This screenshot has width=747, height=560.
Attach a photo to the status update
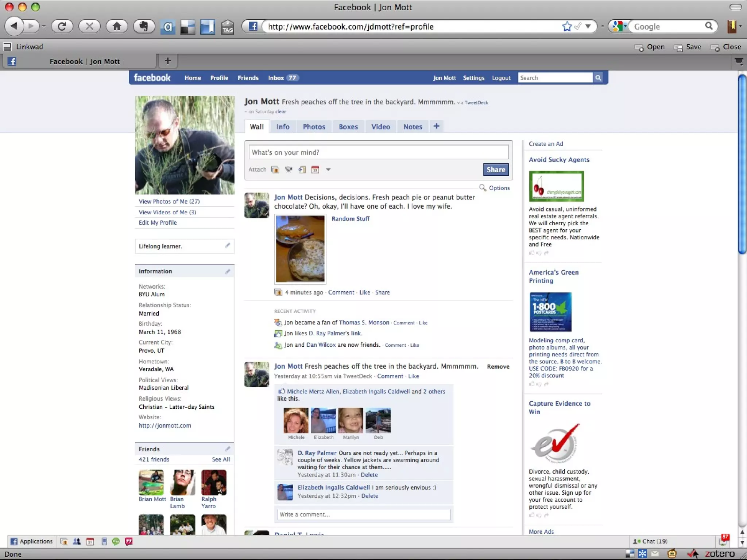pyautogui.click(x=275, y=170)
